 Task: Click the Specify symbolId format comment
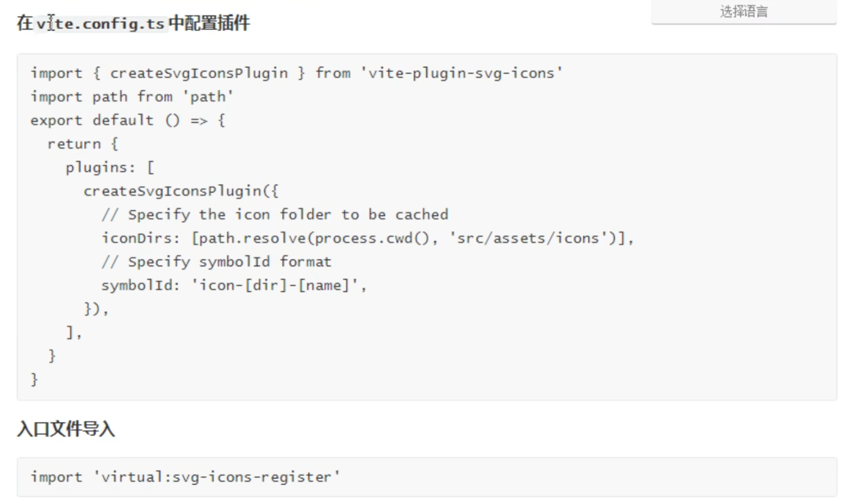[x=216, y=262]
